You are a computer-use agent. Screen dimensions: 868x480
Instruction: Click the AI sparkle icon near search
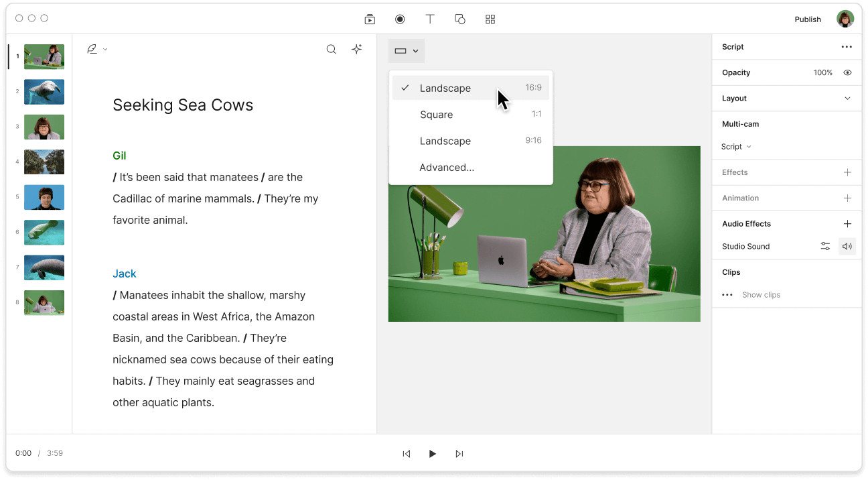pos(356,49)
